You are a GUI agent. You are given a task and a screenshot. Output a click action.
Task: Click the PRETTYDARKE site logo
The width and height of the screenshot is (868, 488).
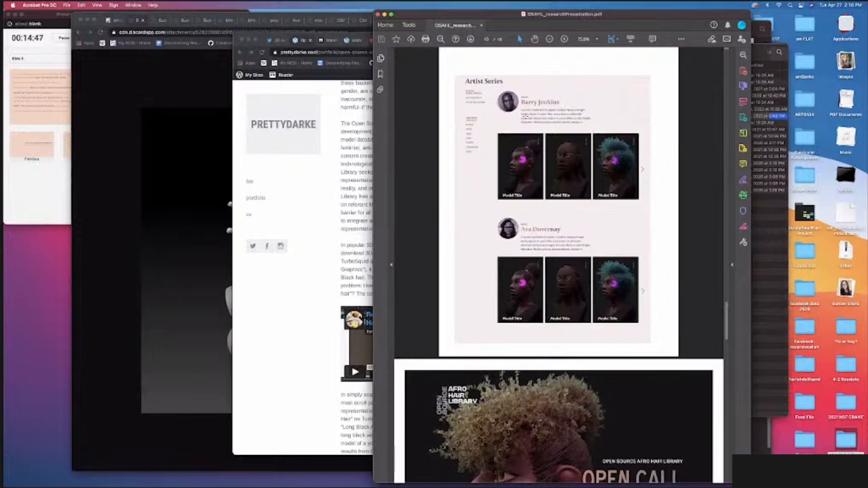tap(283, 124)
